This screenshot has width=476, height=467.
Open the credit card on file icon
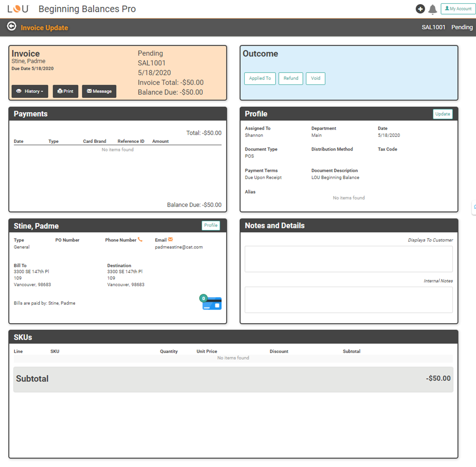coord(212,303)
